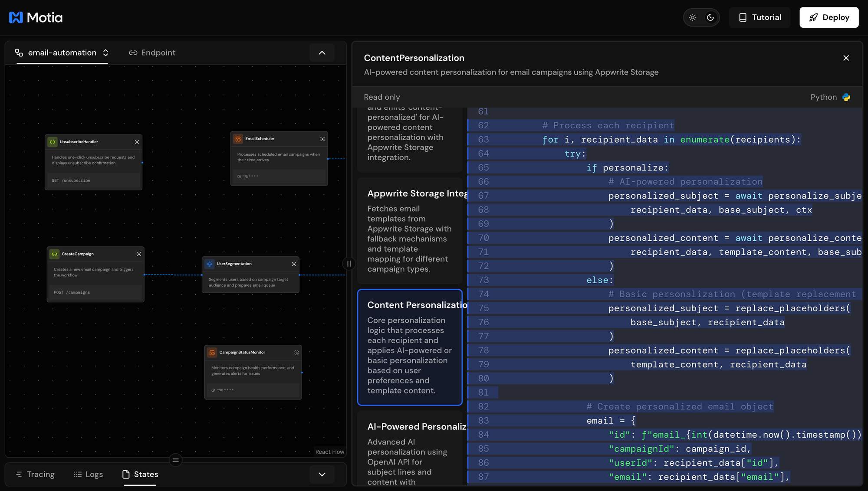This screenshot has height=491, width=868.
Task: Click the Deploy button
Action: pyautogui.click(x=829, y=17)
